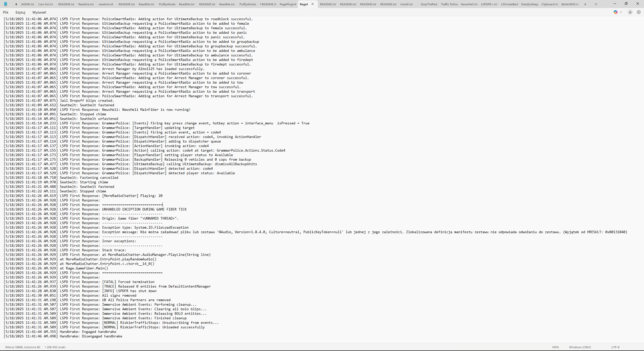The height and width of the screenshot is (351, 644).
Task: Change Windows (CRLF) line ending option
Action: tap(580, 347)
